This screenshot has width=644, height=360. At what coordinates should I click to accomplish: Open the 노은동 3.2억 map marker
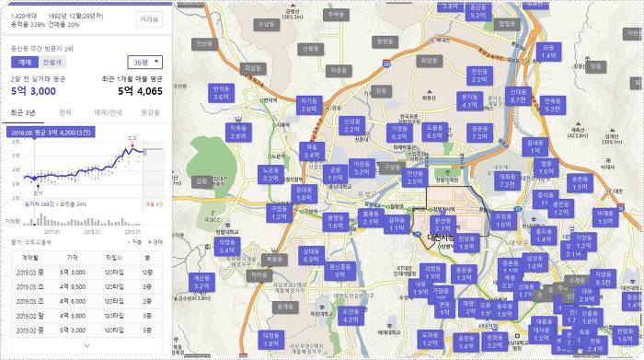point(270,175)
